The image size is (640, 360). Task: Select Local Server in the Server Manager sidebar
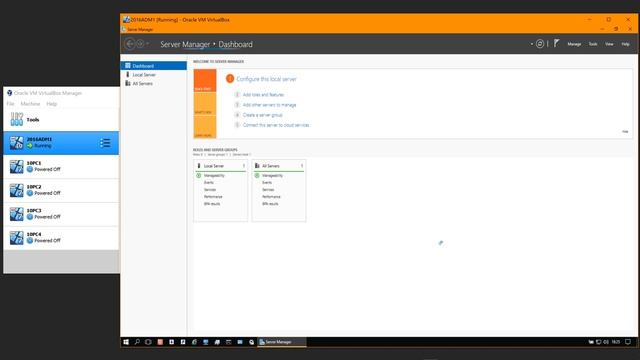(154, 75)
